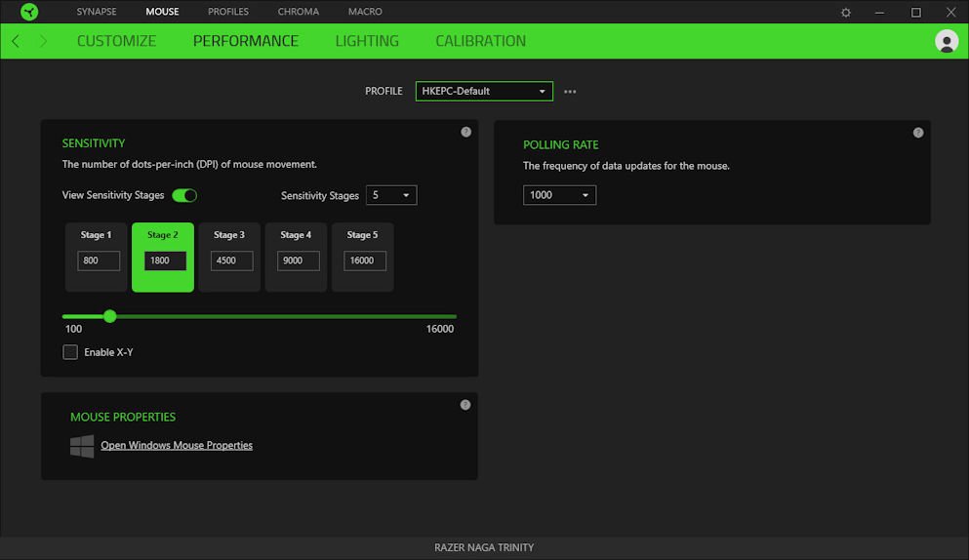The height and width of the screenshot is (560, 969).
Task: Go forward with the right arrow
Action: click(x=43, y=41)
